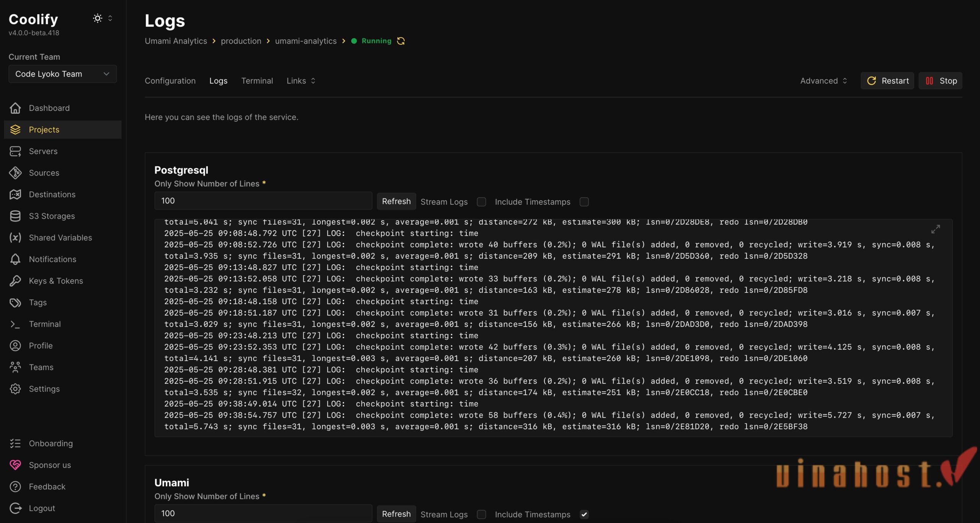Select the Logs tab

[x=218, y=81]
